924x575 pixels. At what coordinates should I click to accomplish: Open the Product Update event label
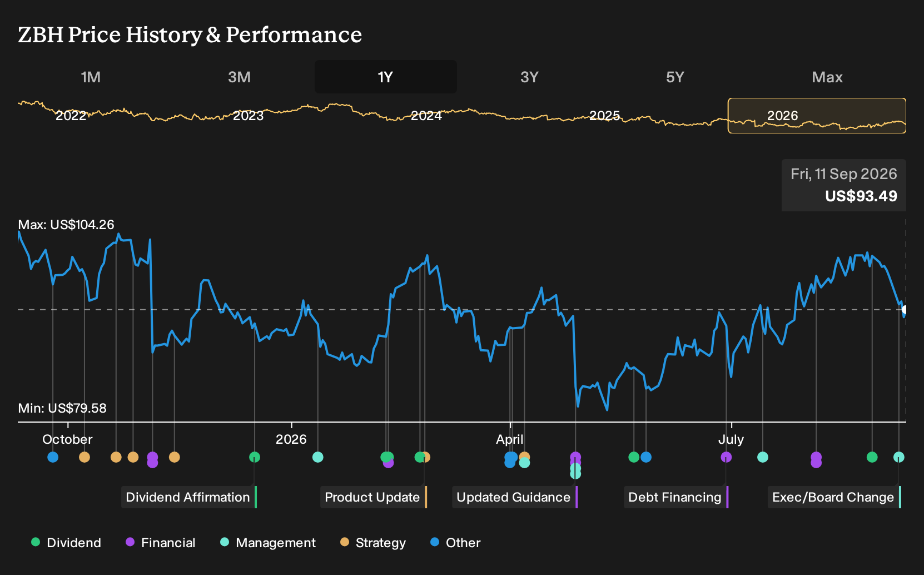pyautogui.click(x=374, y=497)
